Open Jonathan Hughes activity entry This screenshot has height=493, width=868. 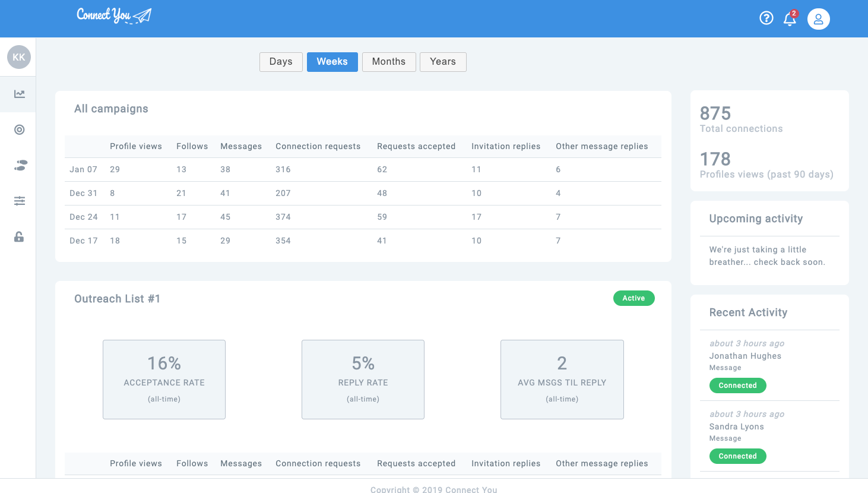(745, 356)
